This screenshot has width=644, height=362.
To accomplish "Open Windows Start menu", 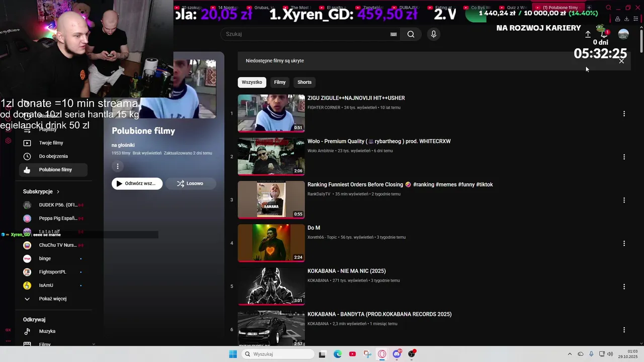I will coord(233,354).
